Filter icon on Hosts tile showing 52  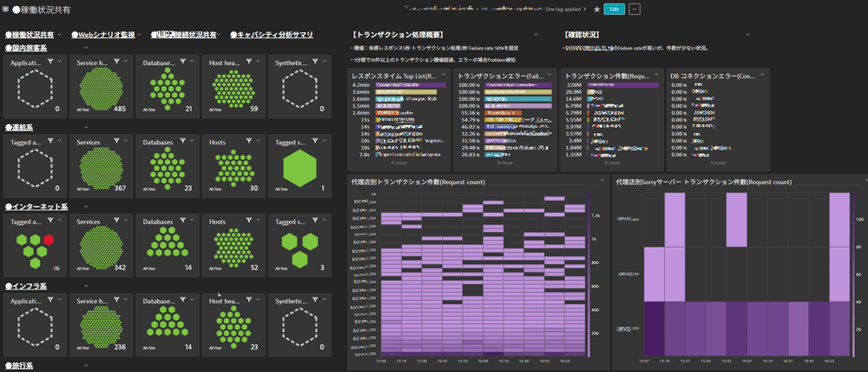tap(248, 222)
